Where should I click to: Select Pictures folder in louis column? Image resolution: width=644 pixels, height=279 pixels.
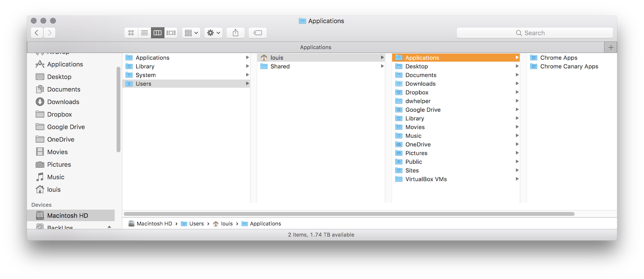coord(456,153)
